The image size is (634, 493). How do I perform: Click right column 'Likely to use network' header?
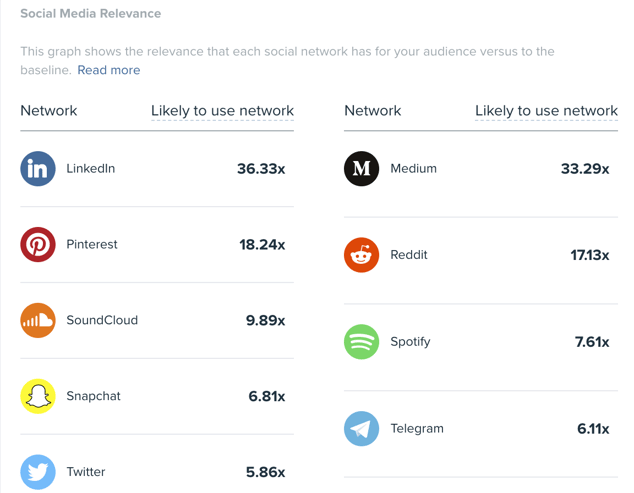tap(546, 110)
